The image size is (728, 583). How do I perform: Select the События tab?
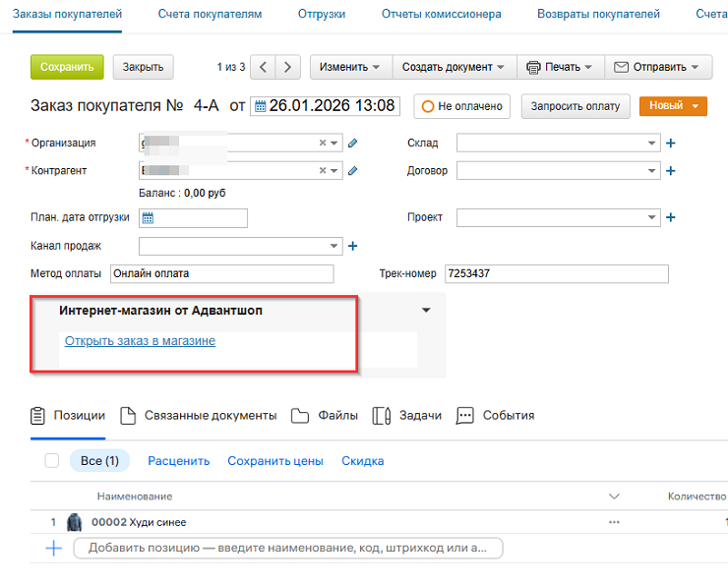(x=496, y=416)
